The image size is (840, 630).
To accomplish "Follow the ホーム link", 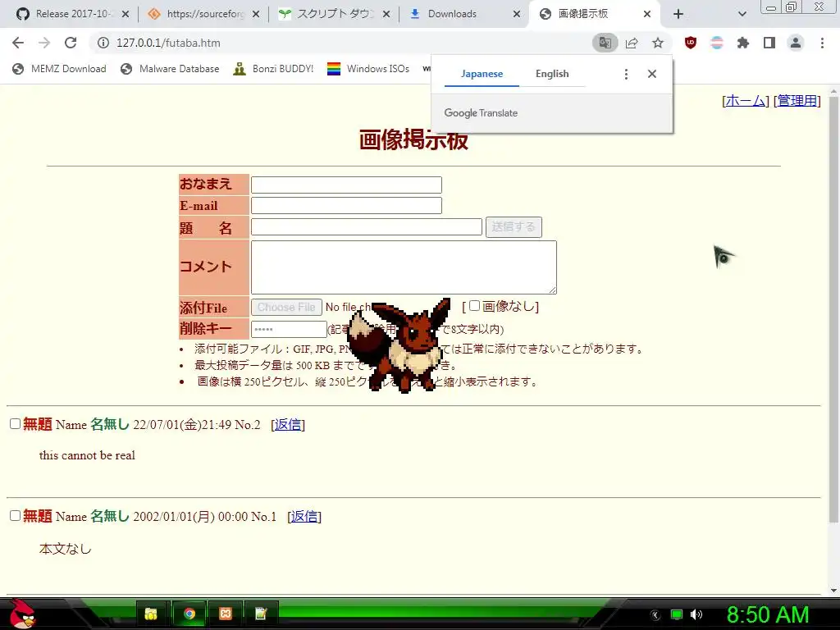I will click(x=745, y=100).
